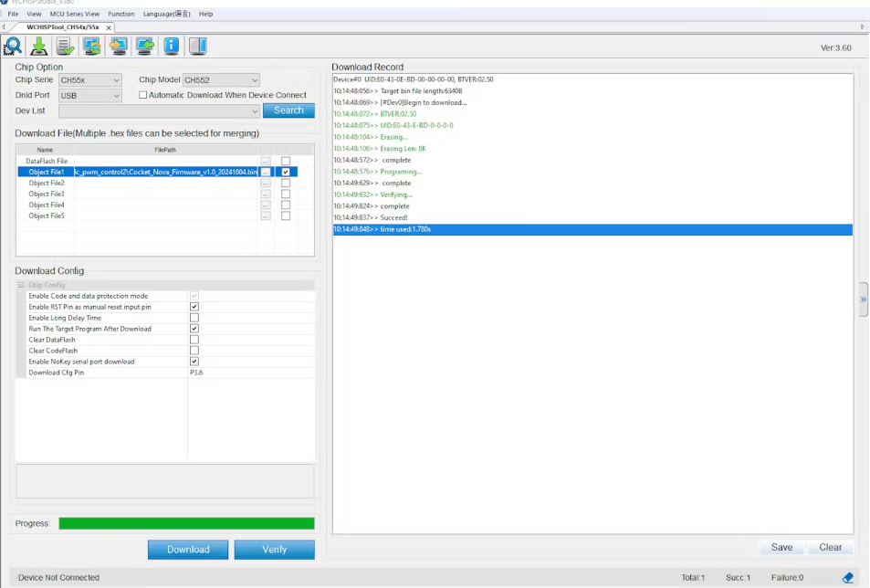The width and height of the screenshot is (870, 588).
Task: Click the browse button for Object File5
Action: tap(266, 215)
